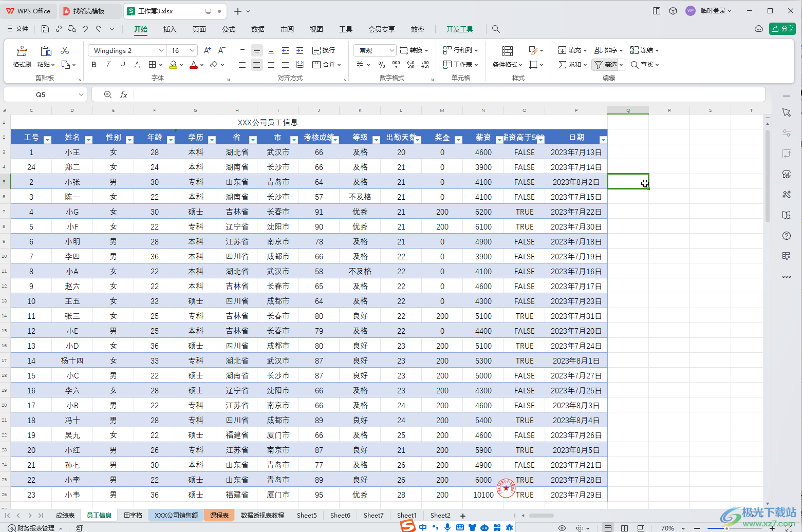
Task: Open the 姓名 column filter dropdown
Action: tap(88, 140)
